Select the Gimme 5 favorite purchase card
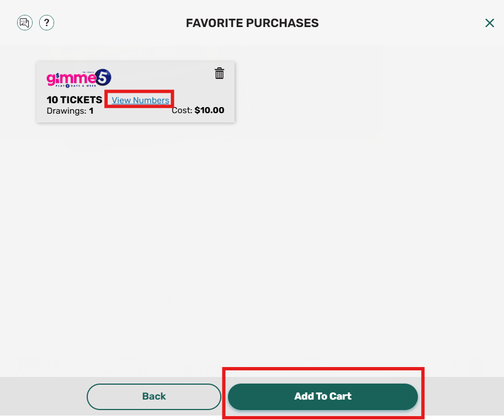504x420 pixels. [x=135, y=92]
